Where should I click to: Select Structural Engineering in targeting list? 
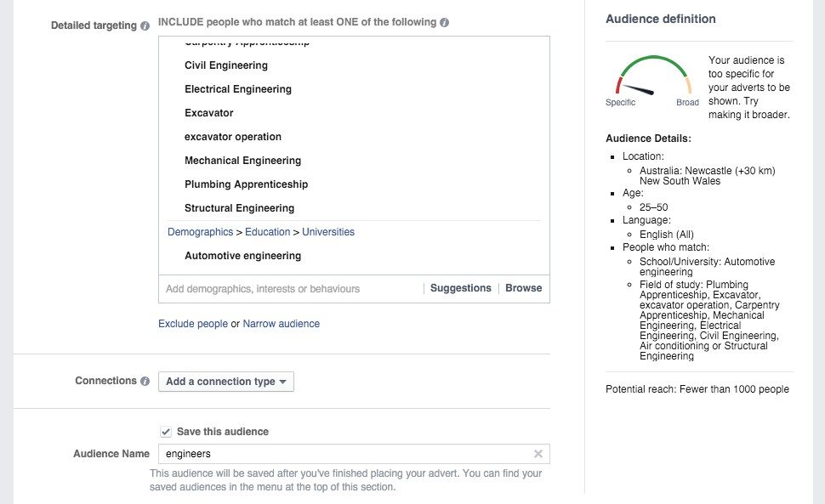240,208
